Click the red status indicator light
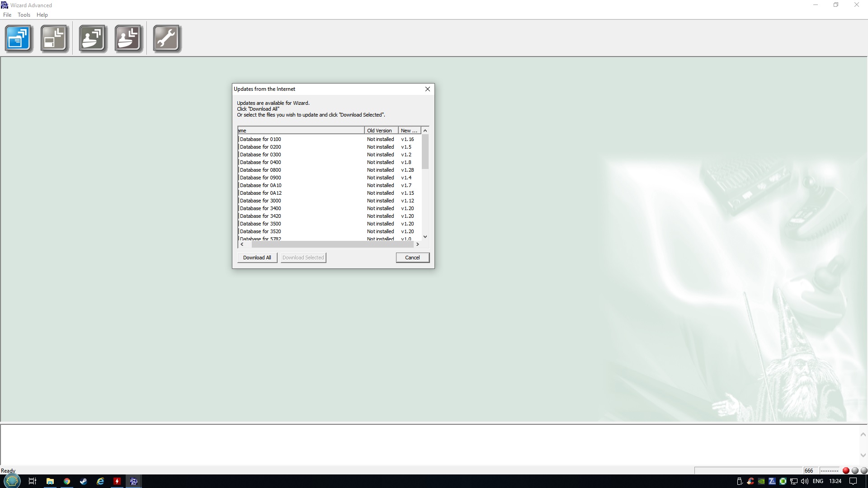This screenshot has width=868, height=488. 846,470
